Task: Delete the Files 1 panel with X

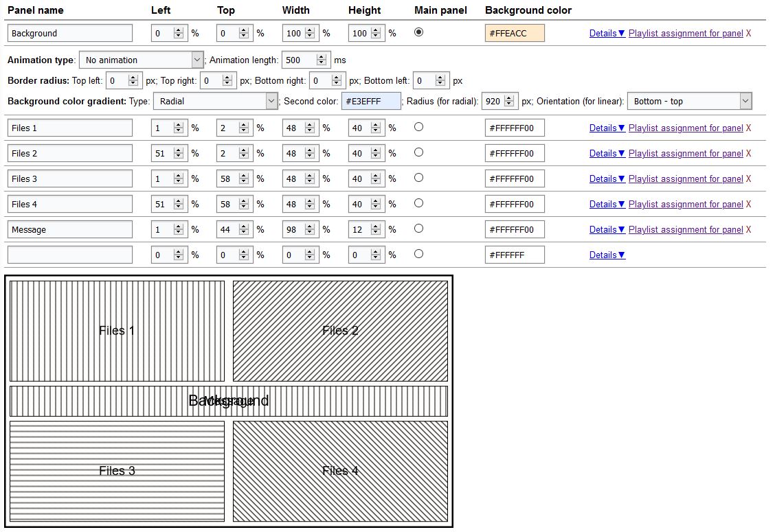Action: 748,128
